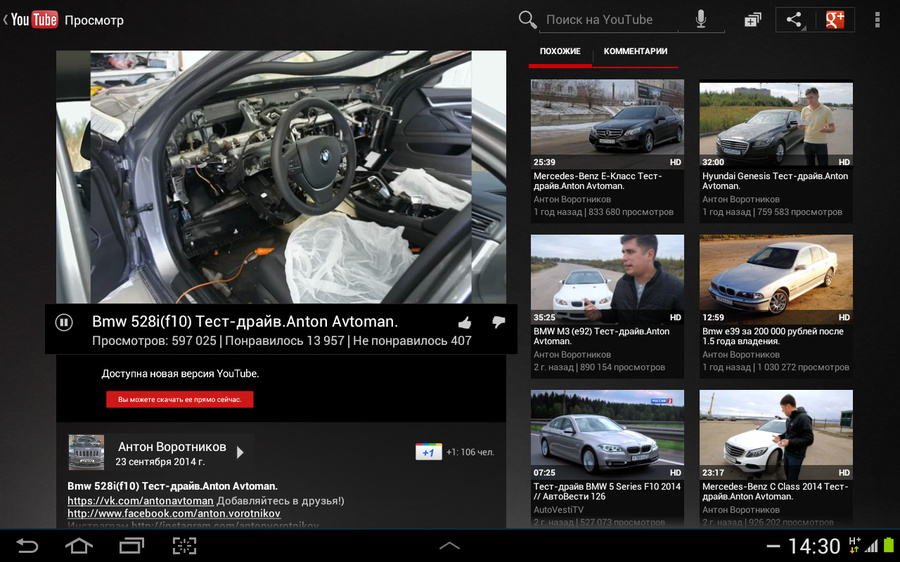Tap 'Просмотров: 597 025' stats line

(282, 341)
